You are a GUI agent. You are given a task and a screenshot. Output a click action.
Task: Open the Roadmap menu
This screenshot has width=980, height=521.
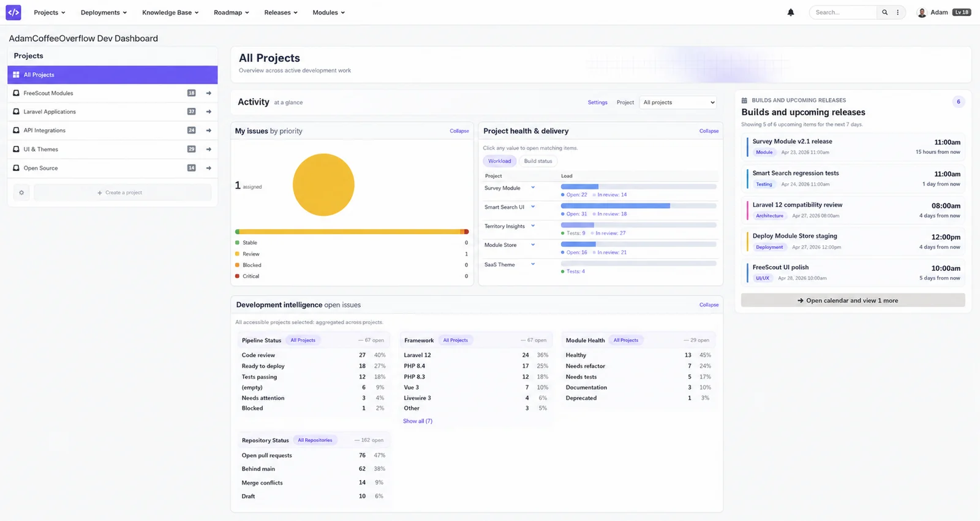pos(231,12)
